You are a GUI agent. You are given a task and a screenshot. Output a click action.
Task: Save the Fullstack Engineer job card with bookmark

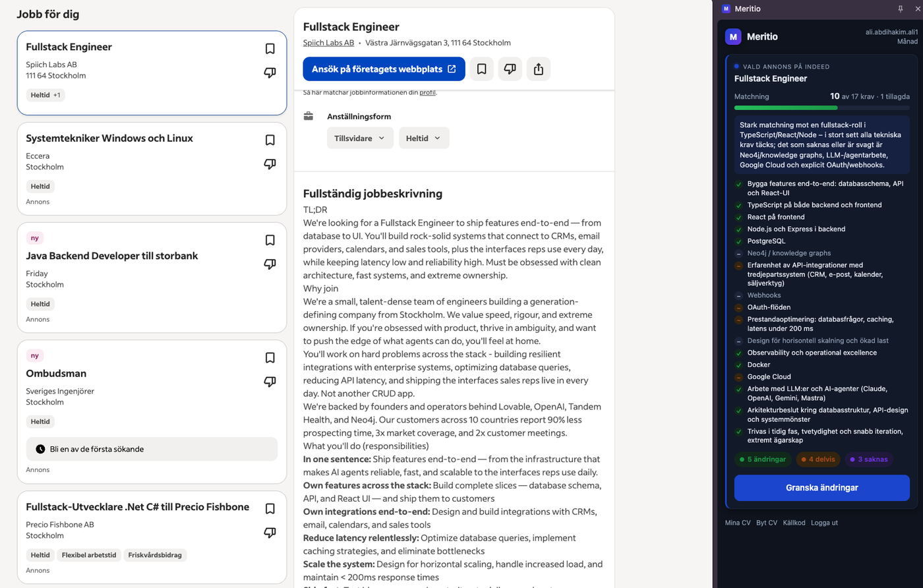270,49
